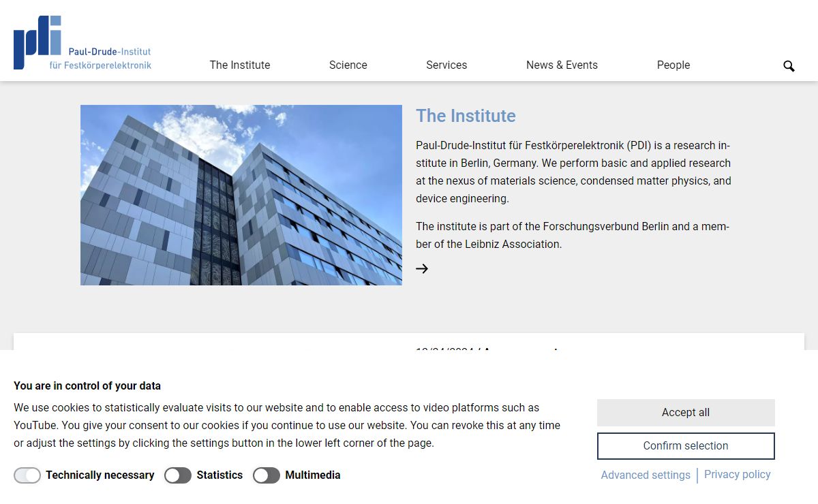The height and width of the screenshot is (504, 818).
Task: Follow the arrow link under The Institute text
Action: coord(422,268)
